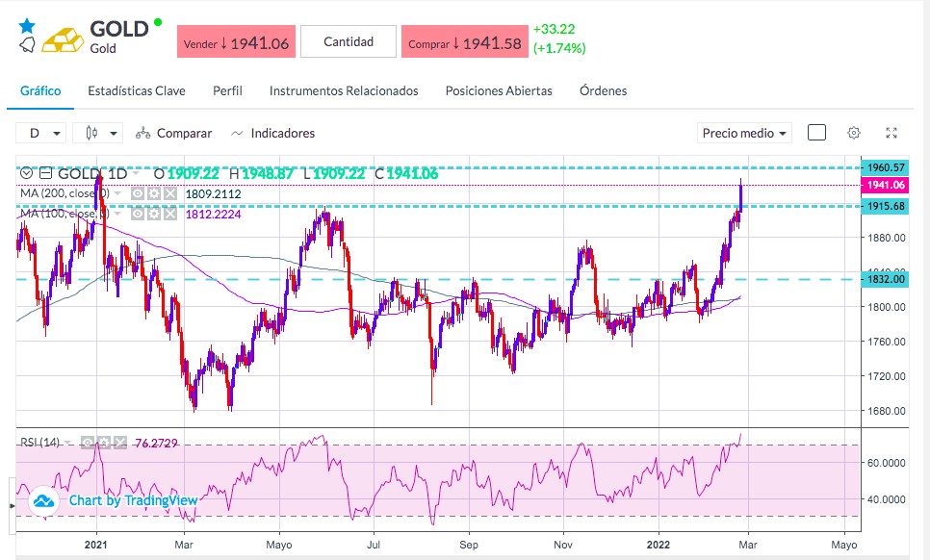
Task: Toggle the blue favorite star for GOLD
Action: (27, 25)
